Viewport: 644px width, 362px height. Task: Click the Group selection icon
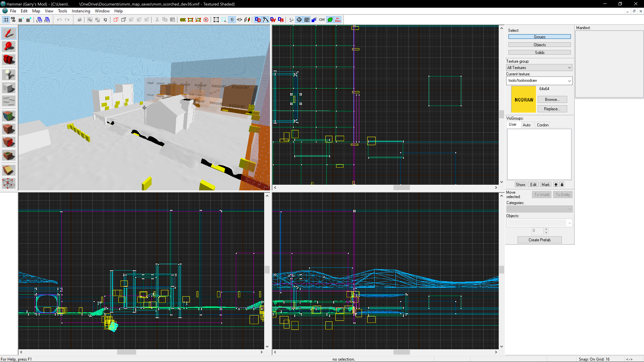pyautogui.click(x=90, y=20)
